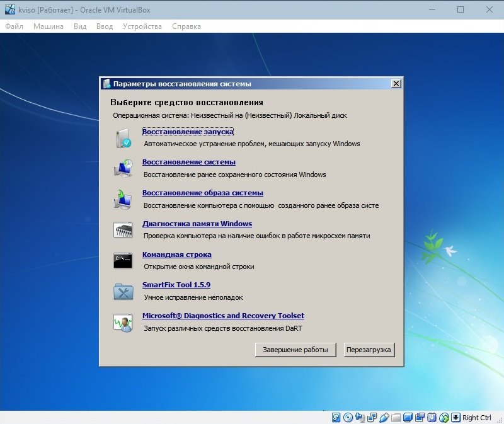Click the optical disc icon in status bar
This screenshot has width=504, height=424.
(348, 418)
